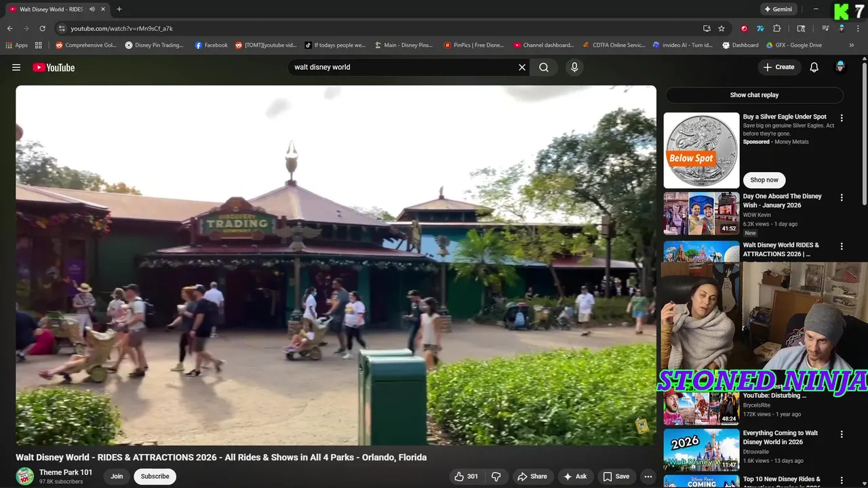The image size is (868, 488).
Task: Start voice search with the microphone icon
Action: pyautogui.click(x=574, y=67)
